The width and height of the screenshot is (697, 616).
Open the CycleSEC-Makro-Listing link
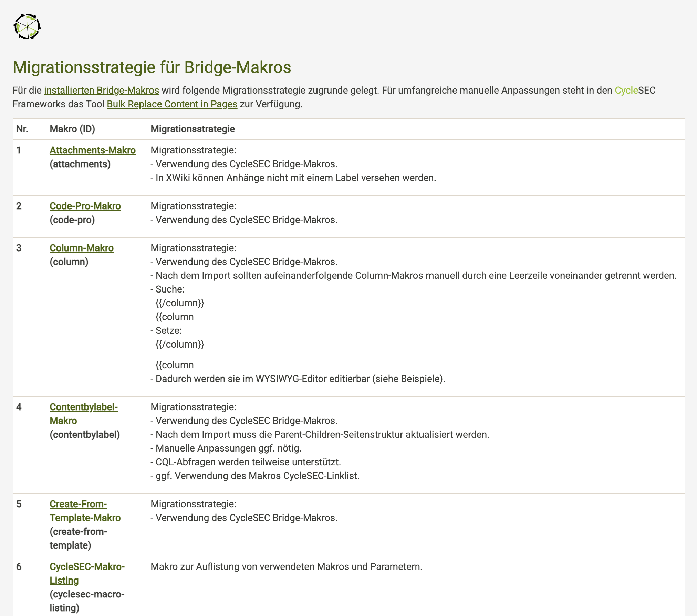(x=87, y=566)
